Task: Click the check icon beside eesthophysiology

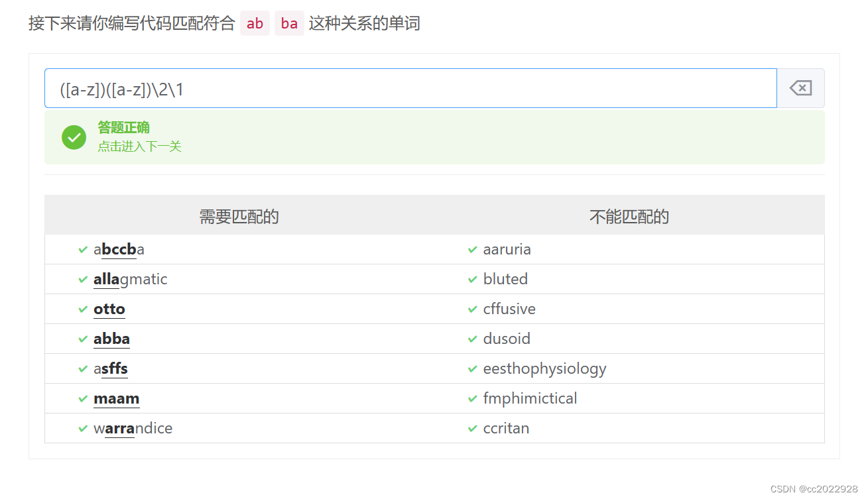Action: 473,368
